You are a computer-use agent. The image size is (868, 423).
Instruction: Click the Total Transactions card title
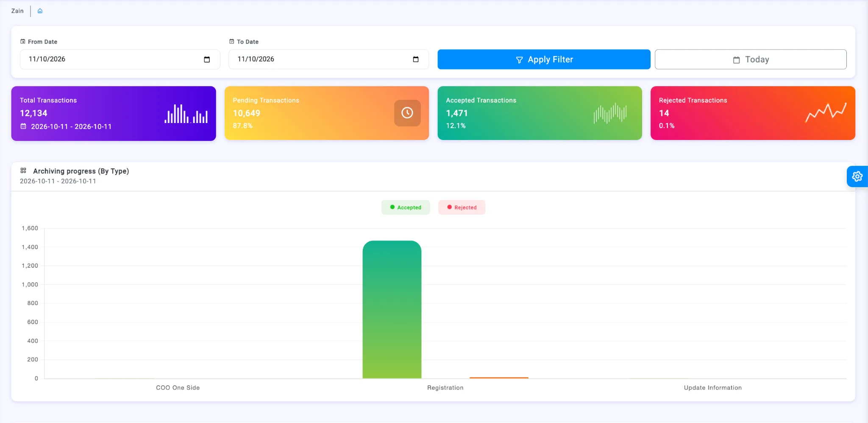click(48, 100)
